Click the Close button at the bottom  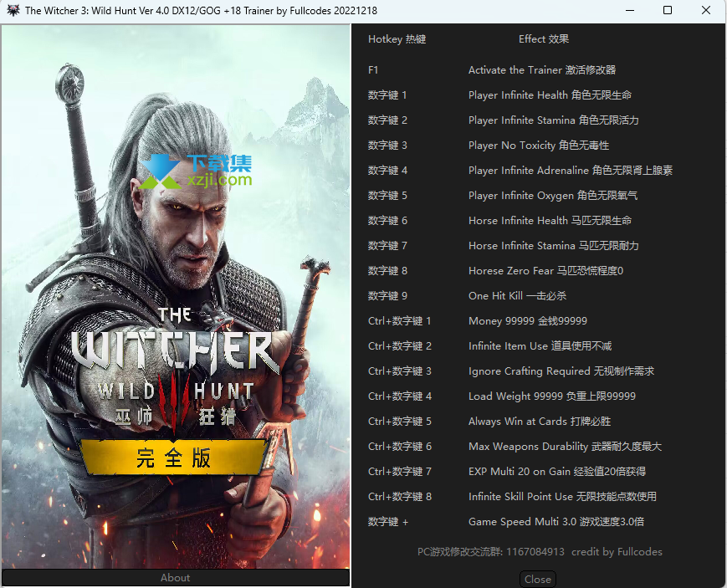(x=537, y=579)
